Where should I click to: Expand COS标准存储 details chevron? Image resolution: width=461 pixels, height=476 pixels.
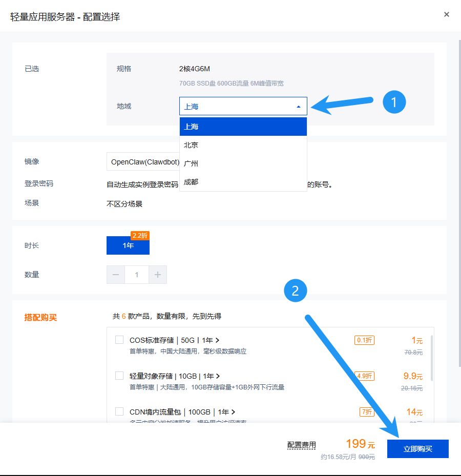point(218,340)
